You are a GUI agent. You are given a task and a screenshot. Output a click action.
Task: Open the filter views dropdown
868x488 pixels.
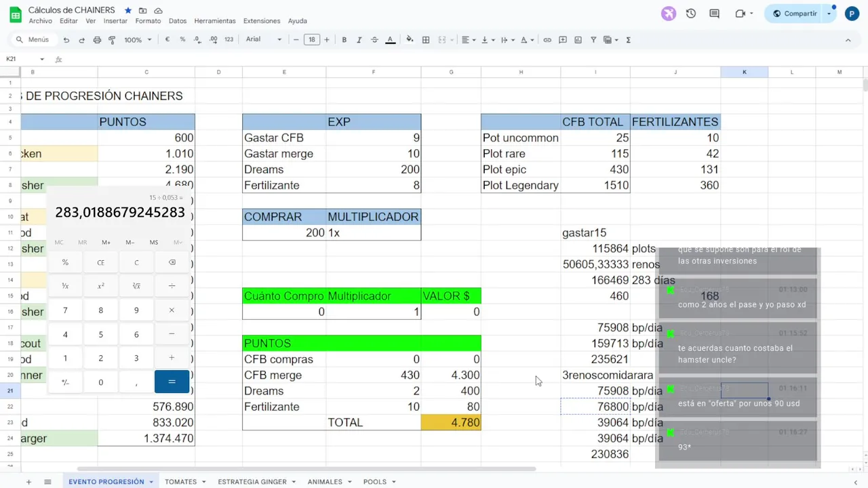tap(610, 40)
